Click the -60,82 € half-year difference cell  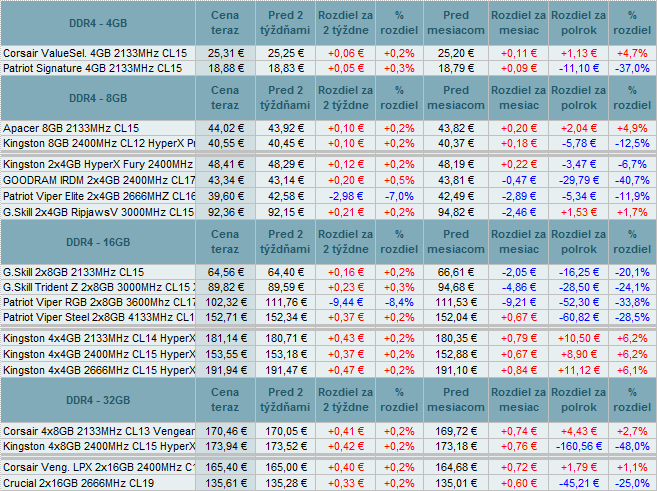[579, 317]
